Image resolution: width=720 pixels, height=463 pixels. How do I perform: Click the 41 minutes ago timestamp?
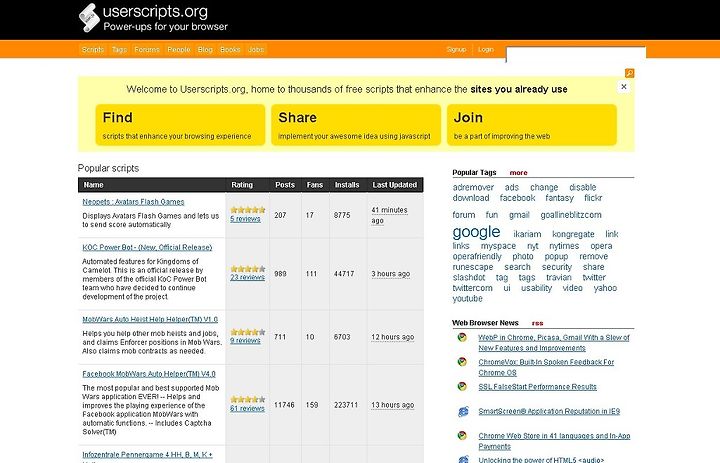[x=389, y=215]
